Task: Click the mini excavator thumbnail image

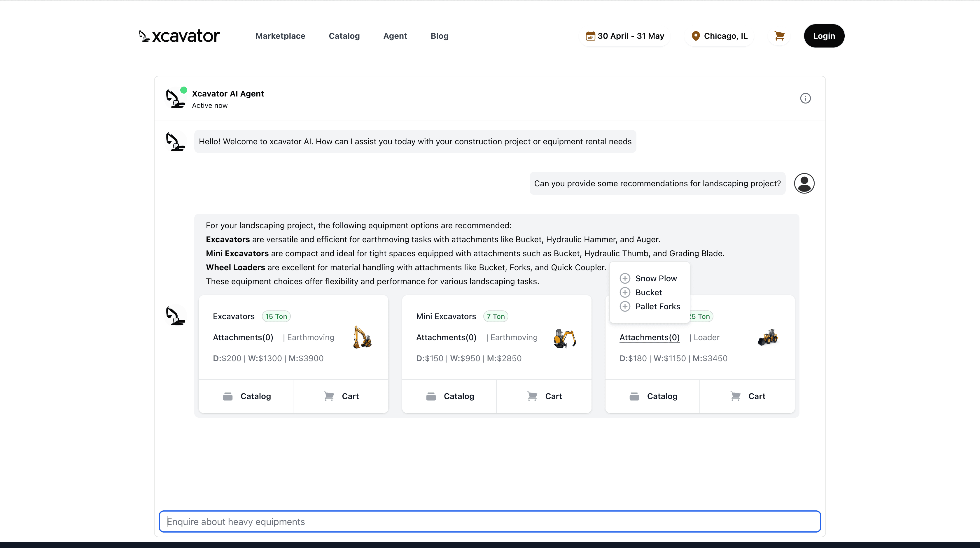Action: tap(565, 338)
